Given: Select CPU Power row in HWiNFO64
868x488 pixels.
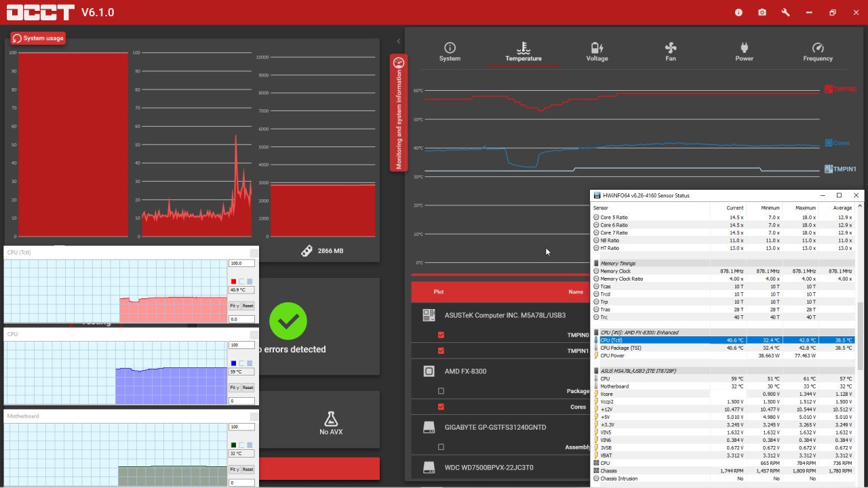Looking at the screenshot, I should [724, 355].
